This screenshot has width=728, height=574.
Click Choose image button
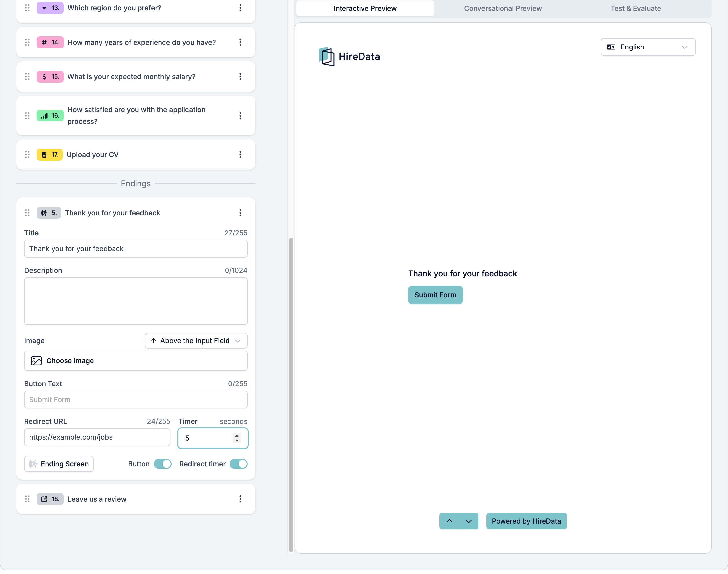136,361
